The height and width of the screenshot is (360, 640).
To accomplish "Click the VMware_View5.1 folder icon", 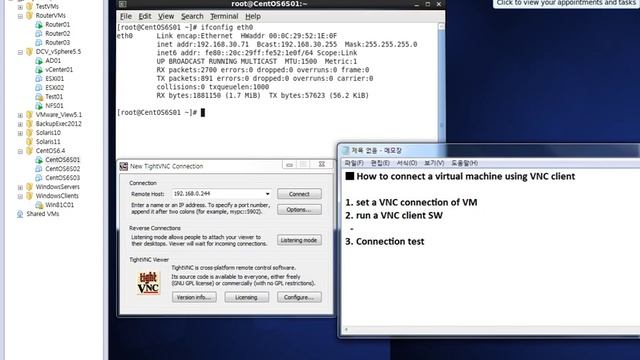I will pyautogui.click(x=29, y=115).
